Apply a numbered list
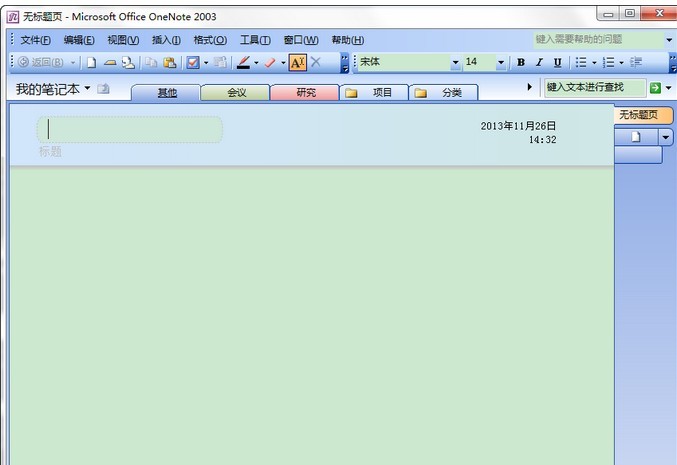Screen dimensions: 677x465 pos(609,63)
